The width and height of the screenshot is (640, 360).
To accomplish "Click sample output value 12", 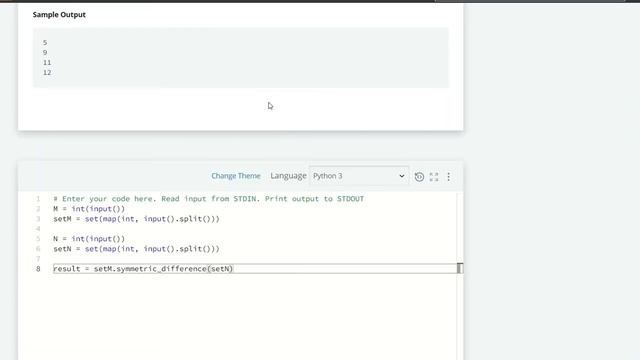I will [47, 73].
